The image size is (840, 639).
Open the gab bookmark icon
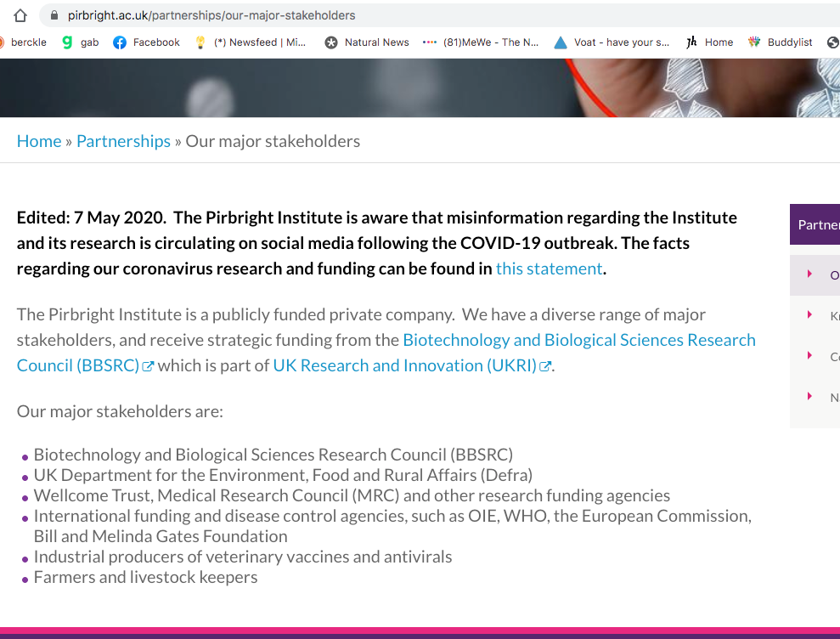67,42
